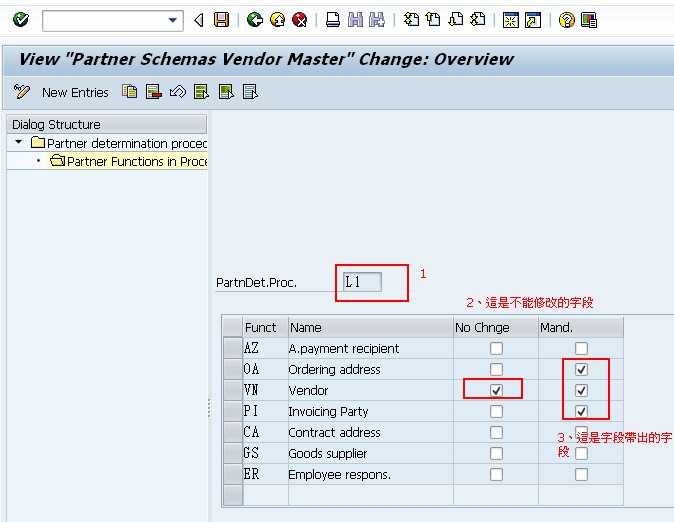This screenshot has height=522, width=674.
Task: Select the ER row selector button
Action: [233, 474]
